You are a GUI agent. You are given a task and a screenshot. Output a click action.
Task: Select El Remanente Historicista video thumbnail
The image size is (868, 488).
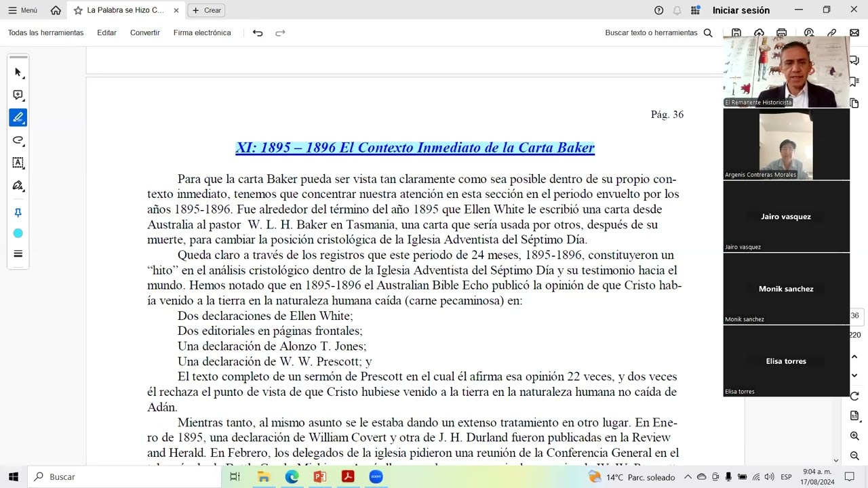(x=787, y=71)
